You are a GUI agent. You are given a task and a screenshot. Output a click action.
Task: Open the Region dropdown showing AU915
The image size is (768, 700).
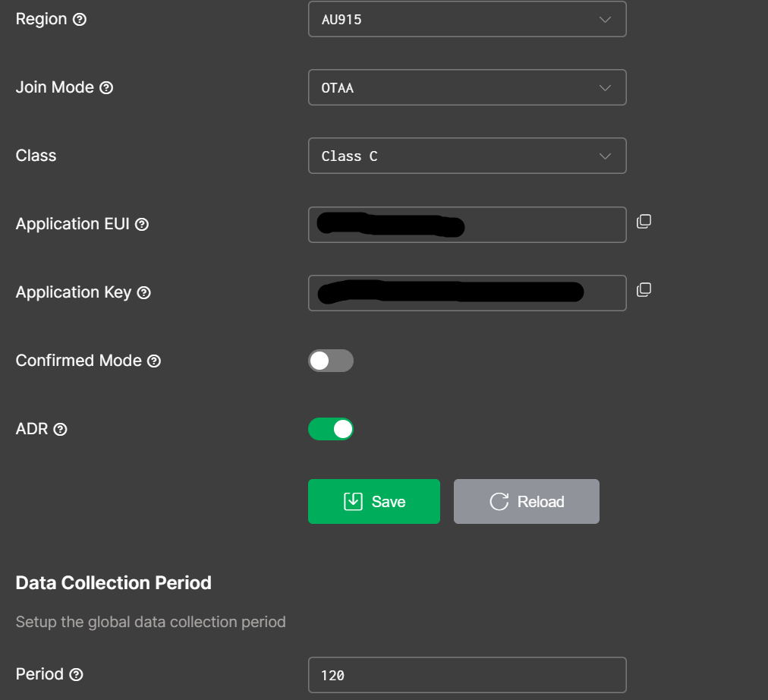pos(467,19)
